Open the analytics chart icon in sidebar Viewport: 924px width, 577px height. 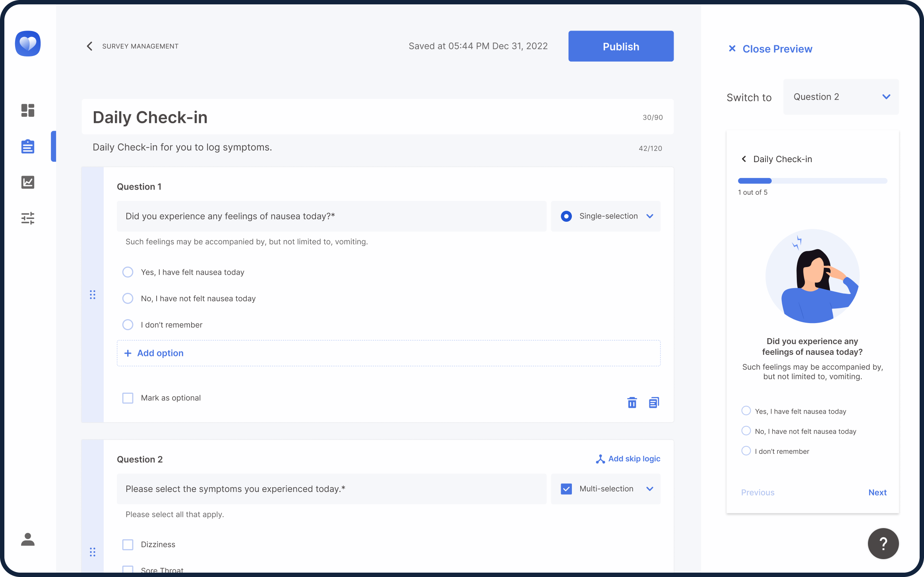coord(28,182)
